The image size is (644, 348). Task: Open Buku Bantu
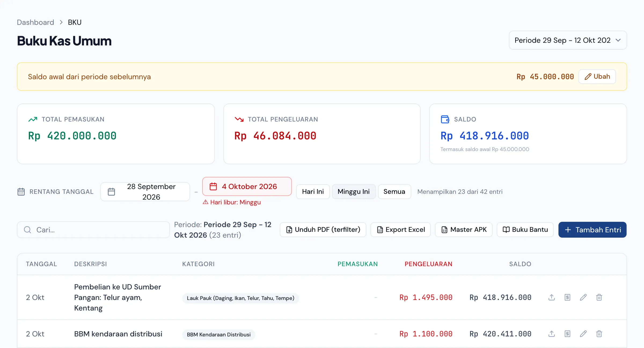point(525,230)
